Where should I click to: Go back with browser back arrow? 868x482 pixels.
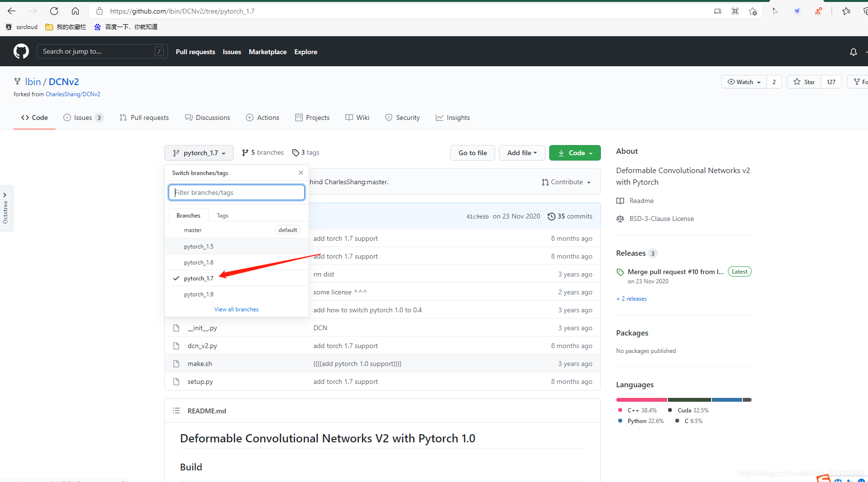[12, 11]
